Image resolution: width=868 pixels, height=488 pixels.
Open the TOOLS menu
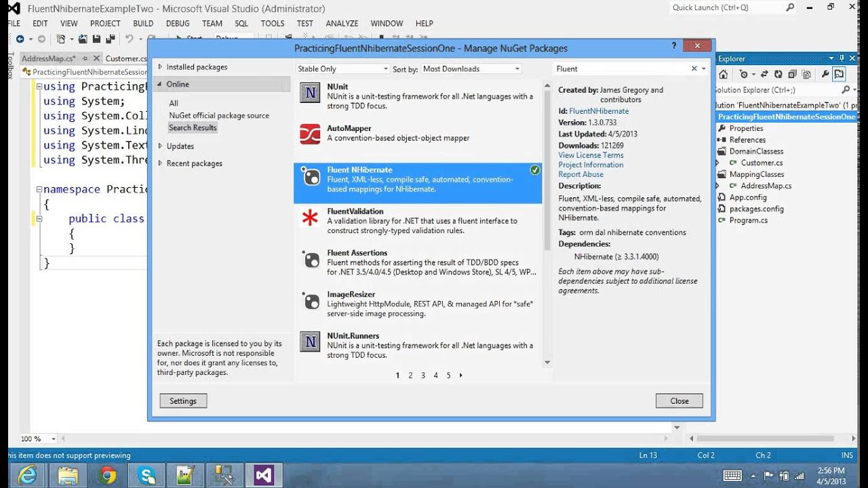pos(273,23)
